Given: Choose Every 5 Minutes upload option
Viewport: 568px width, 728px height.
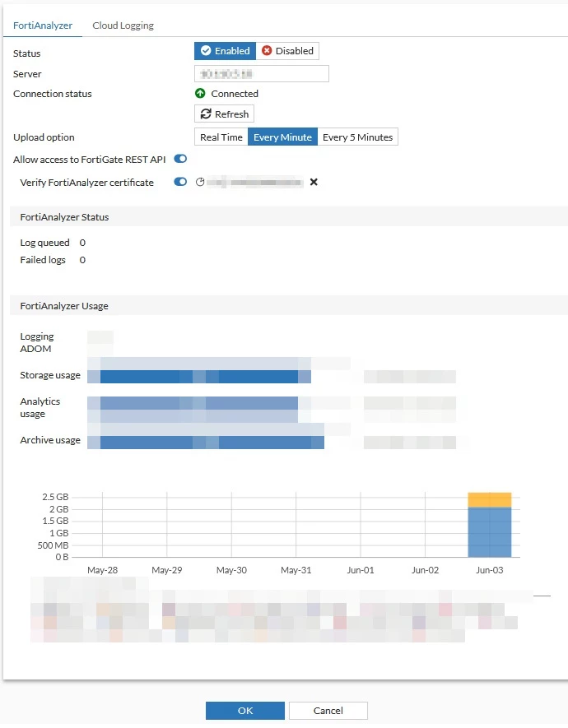Looking at the screenshot, I should click(357, 137).
